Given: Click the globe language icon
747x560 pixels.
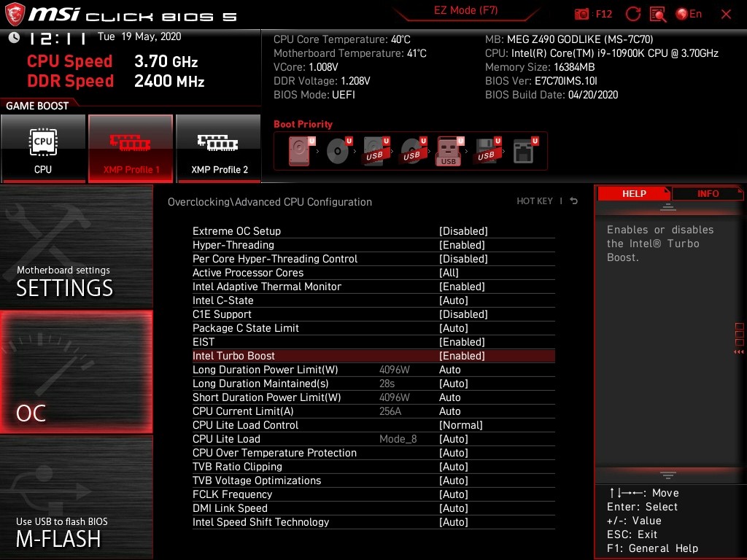Looking at the screenshot, I should 682,14.
